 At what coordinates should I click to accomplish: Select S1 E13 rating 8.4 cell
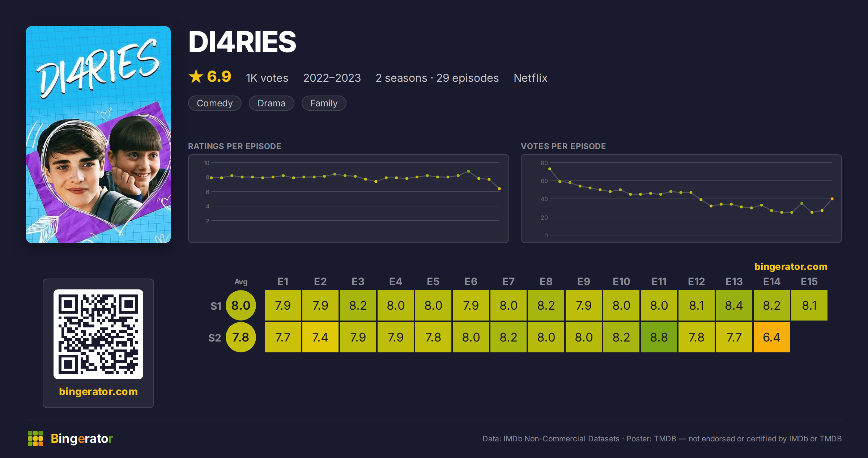(x=734, y=305)
